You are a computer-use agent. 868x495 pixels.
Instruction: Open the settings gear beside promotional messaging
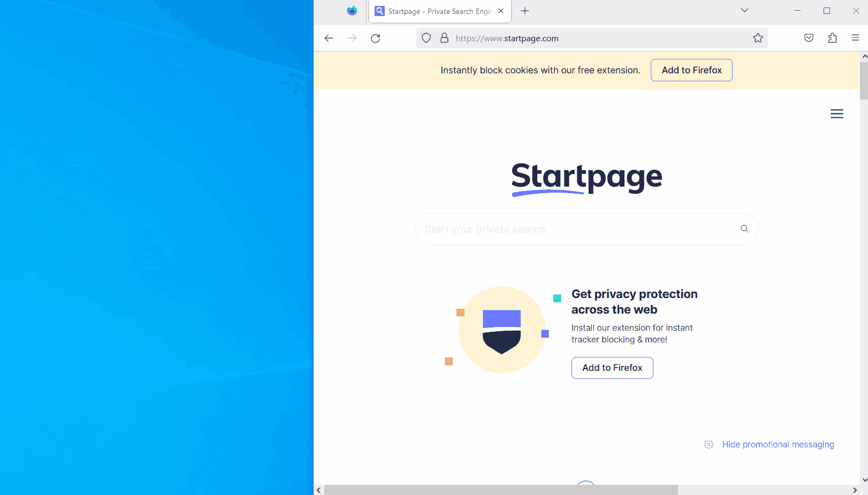coord(709,444)
